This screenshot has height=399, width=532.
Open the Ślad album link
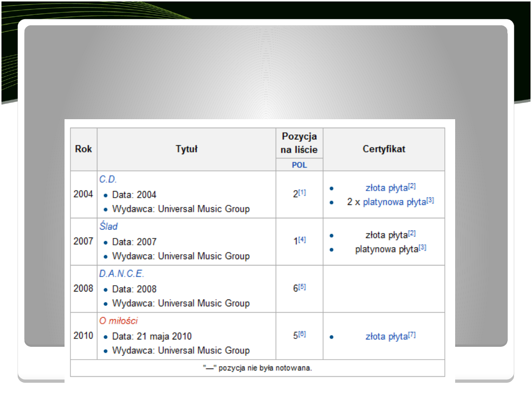108,227
